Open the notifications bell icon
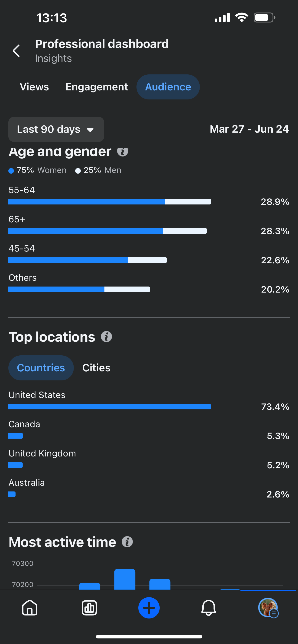Image resolution: width=298 pixels, height=644 pixels. click(x=208, y=608)
